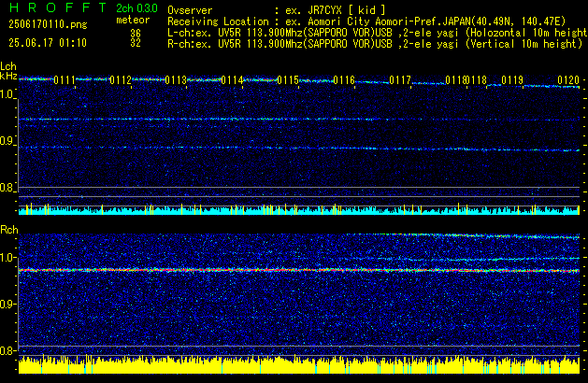Screen dimensions: 588x383
Task: Click the yellow Rch power level graph
Action: (299, 364)
